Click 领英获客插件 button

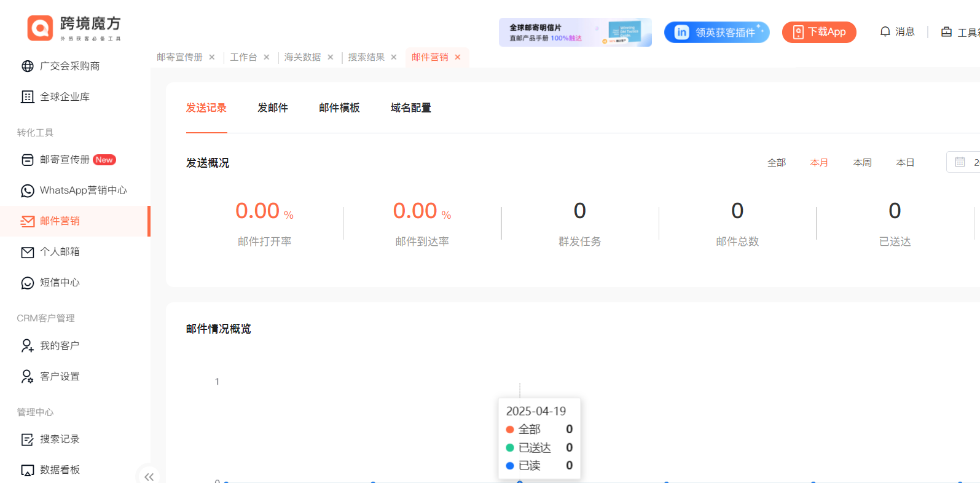(716, 32)
